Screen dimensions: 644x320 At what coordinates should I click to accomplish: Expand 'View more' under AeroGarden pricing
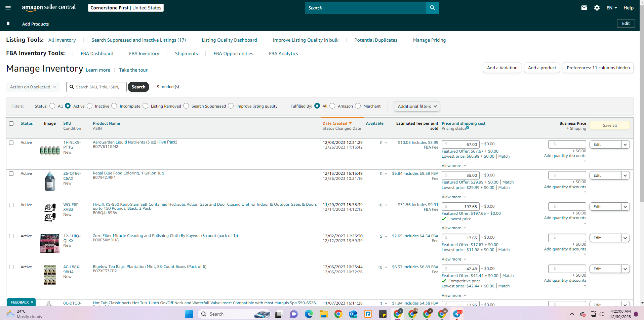(x=454, y=166)
